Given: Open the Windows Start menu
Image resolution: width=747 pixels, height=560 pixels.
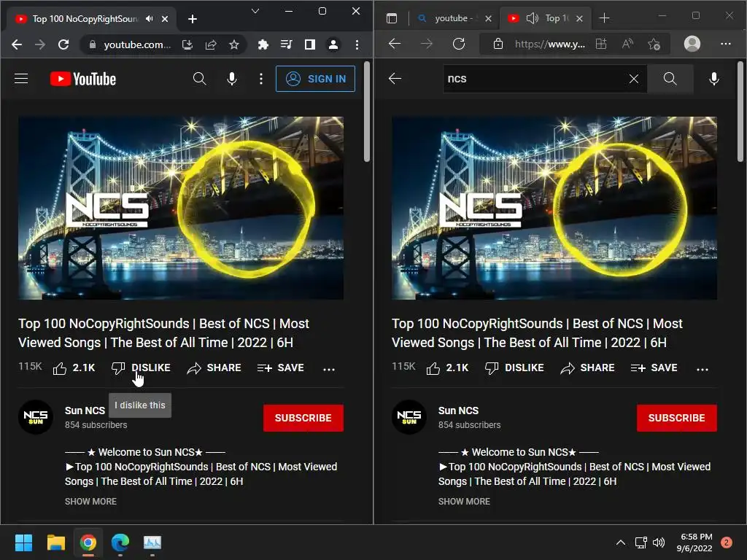Looking at the screenshot, I should click(x=24, y=542).
